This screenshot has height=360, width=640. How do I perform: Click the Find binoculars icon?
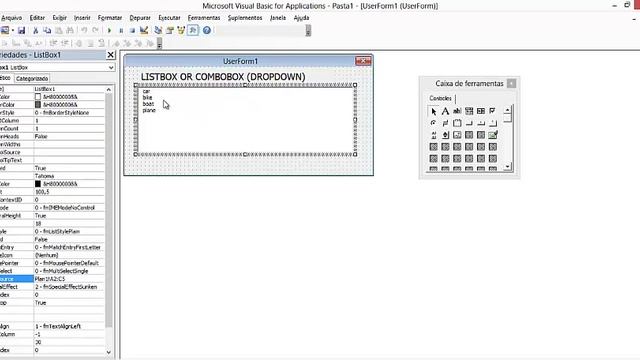click(x=70, y=30)
